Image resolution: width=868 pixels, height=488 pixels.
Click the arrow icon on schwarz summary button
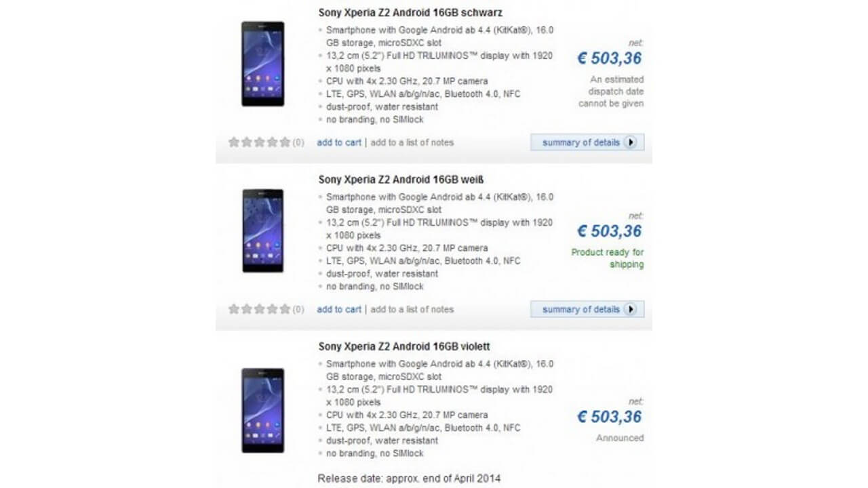point(631,142)
